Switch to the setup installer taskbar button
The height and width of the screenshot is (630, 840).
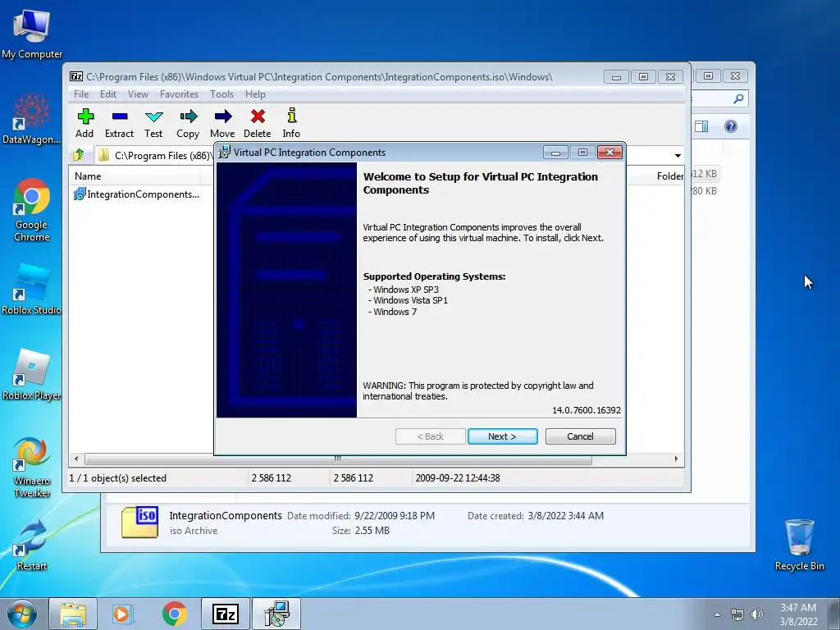coord(276,614)
